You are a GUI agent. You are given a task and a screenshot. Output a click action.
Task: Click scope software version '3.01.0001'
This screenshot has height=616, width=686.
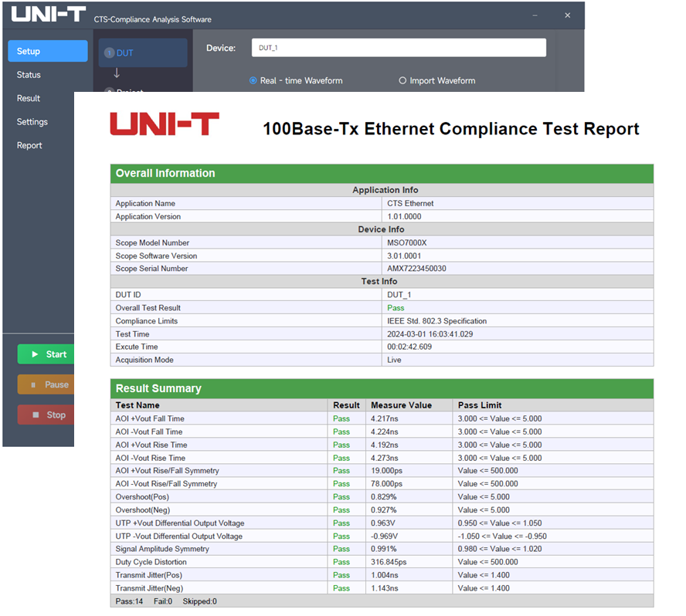[x=404, y=256]
